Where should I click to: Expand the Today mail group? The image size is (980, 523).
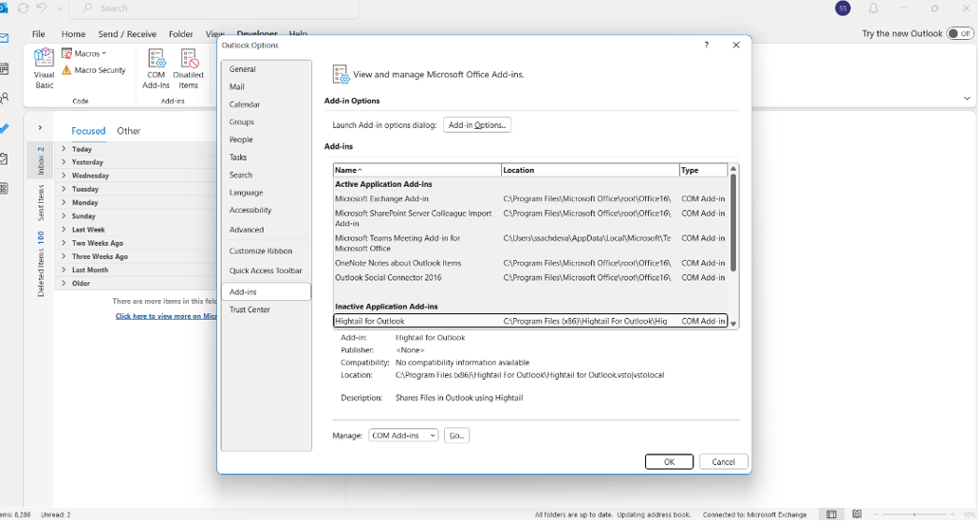click(x=64, y=149)
